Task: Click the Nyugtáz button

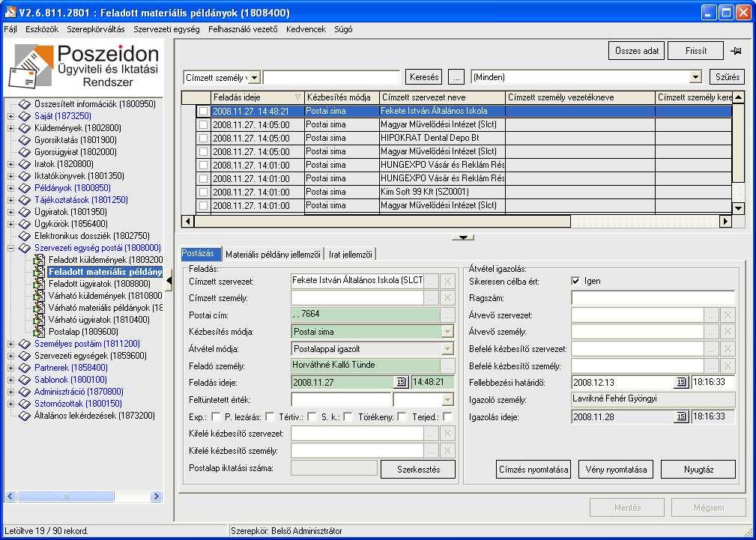Action: (x=698, y=469)
